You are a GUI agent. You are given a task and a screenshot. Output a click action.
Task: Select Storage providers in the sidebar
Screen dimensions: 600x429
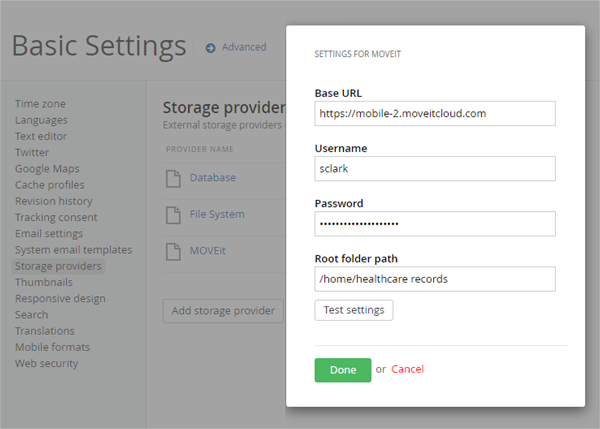click(x=58, y=266)
